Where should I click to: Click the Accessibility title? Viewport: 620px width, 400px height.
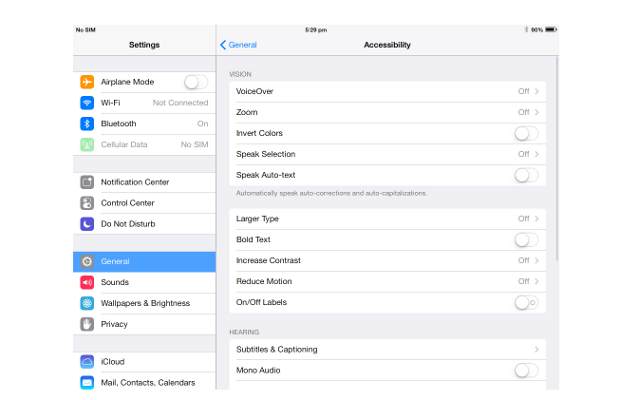[387, 45]
